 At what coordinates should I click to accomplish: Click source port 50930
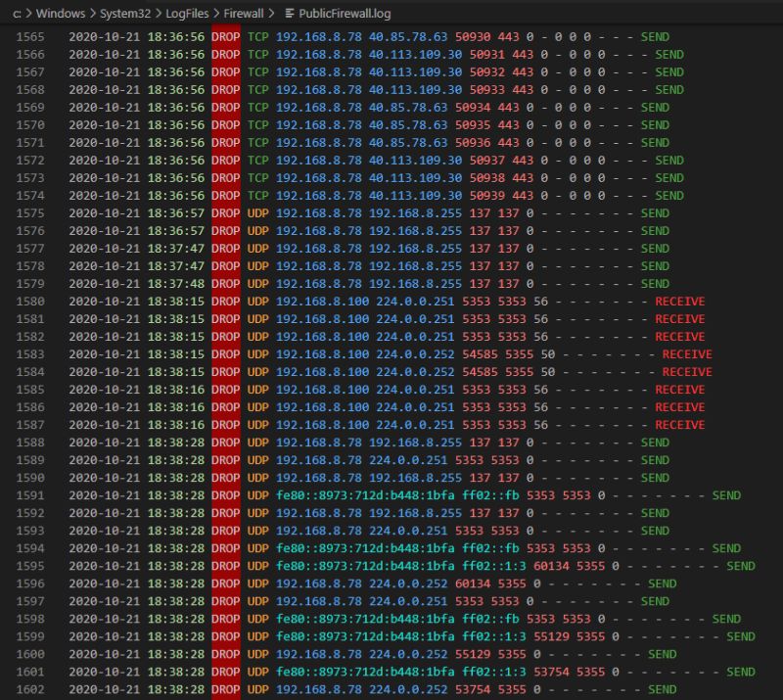(473, 37)
